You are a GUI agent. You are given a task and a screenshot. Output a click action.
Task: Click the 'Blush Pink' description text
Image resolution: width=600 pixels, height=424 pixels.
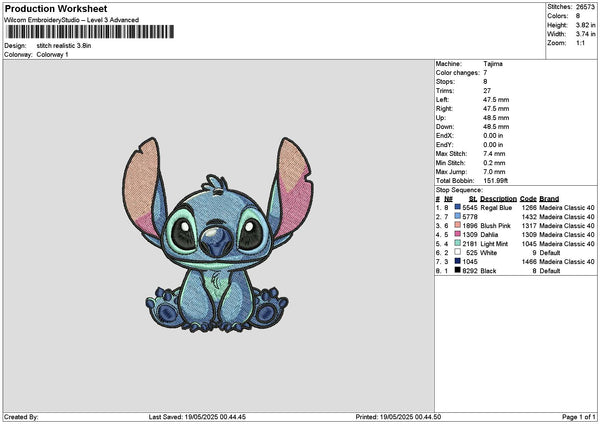496,226
